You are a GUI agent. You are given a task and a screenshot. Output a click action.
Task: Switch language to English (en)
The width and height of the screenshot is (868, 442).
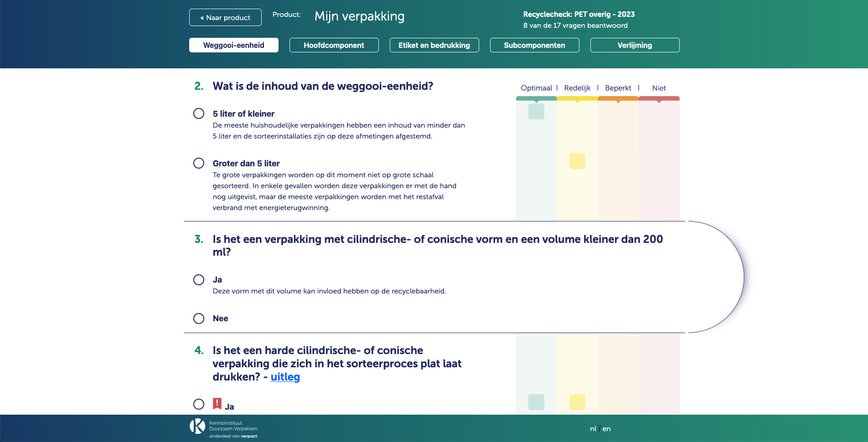[606, 429]
